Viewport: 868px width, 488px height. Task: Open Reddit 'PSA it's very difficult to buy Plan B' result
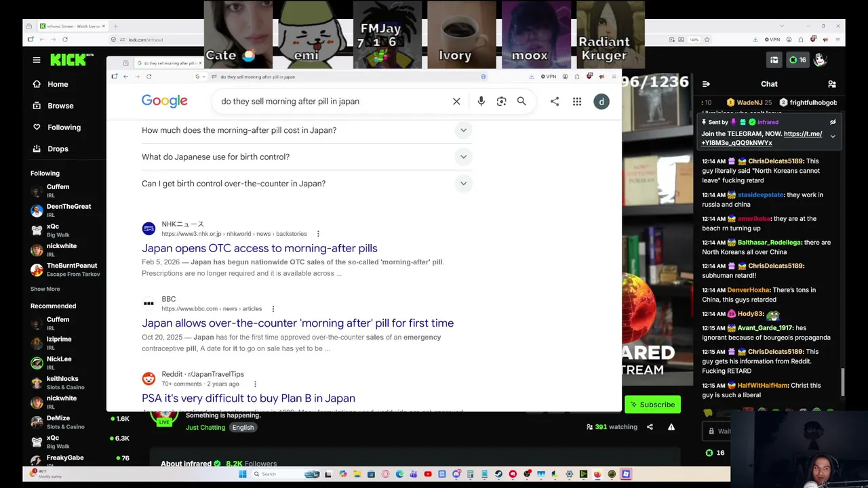248,399
